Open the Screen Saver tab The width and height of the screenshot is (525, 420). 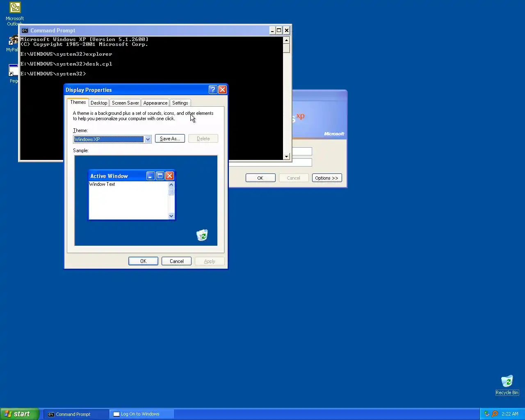[x=125, y=103]
